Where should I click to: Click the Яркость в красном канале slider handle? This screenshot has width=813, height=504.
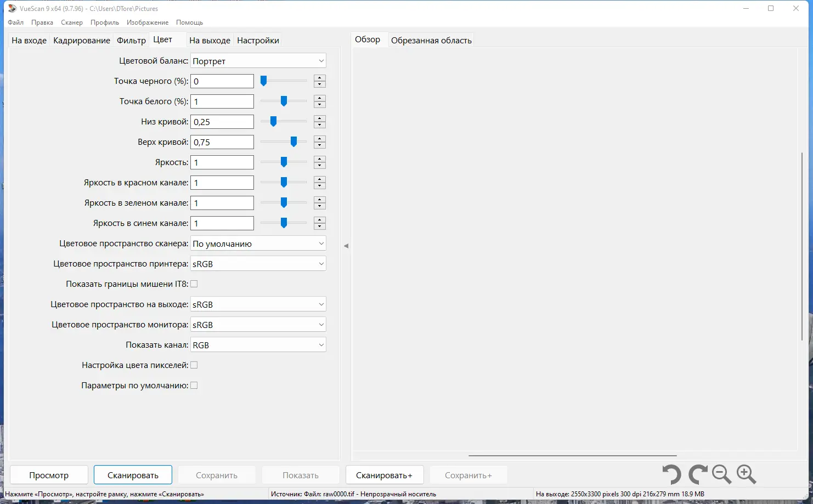(x=284, y=183)
